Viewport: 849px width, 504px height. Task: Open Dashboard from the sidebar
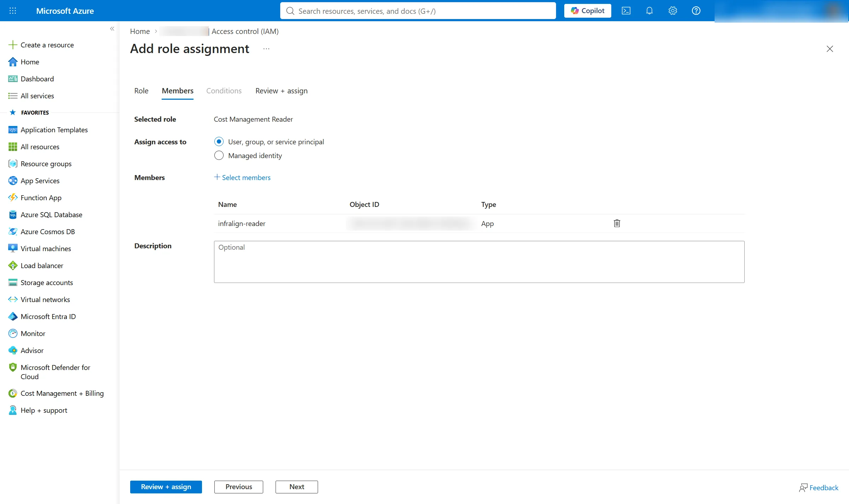(37, 79)
